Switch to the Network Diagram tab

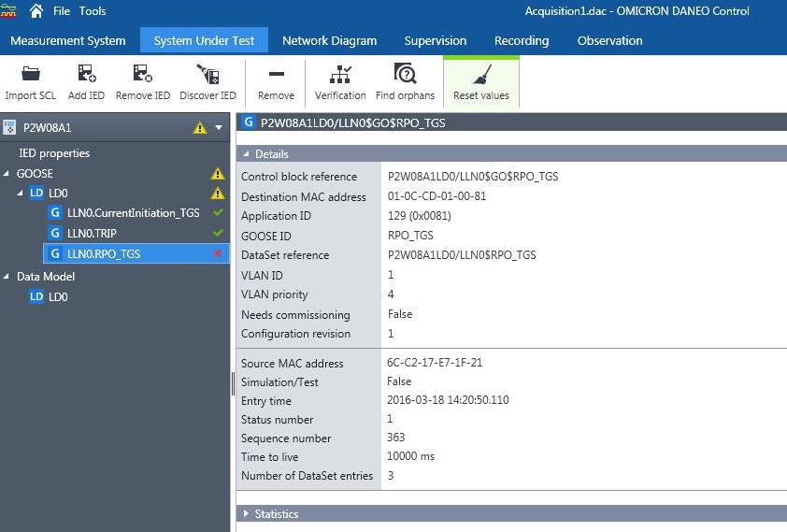[329, 40]
